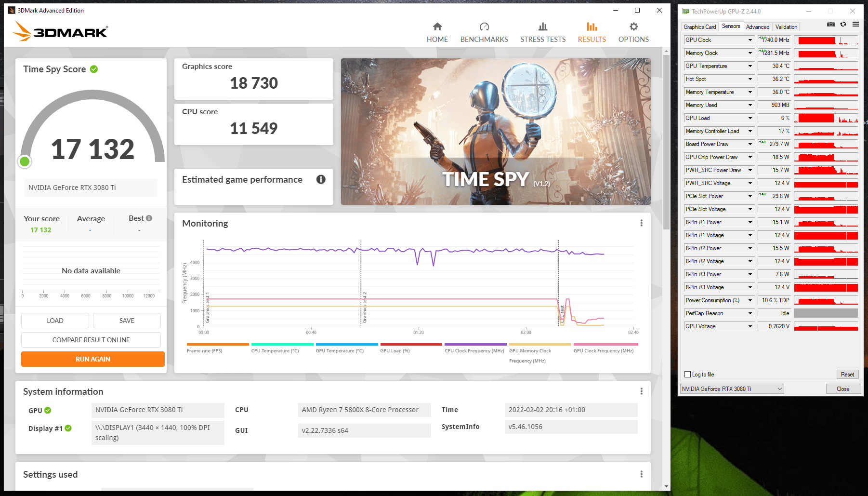
Task: Click the 3DMark vertical scrollbar thumb
Action: click(x=666, y=142)
